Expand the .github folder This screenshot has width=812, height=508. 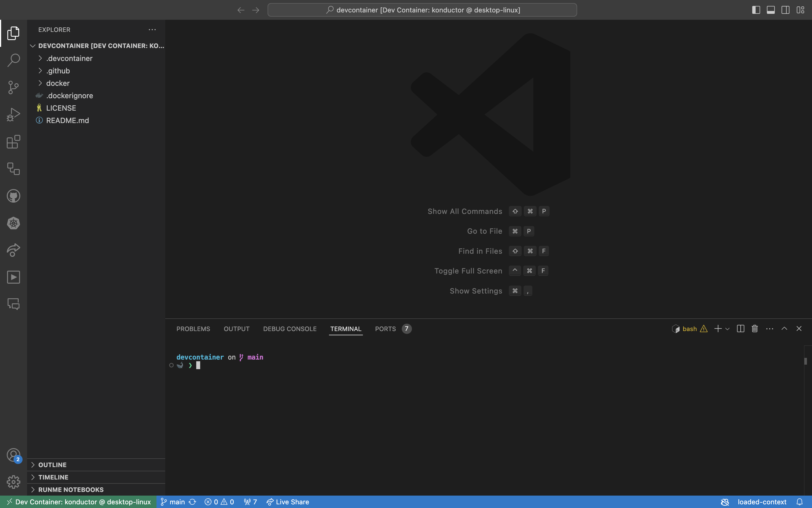(96, 71)
